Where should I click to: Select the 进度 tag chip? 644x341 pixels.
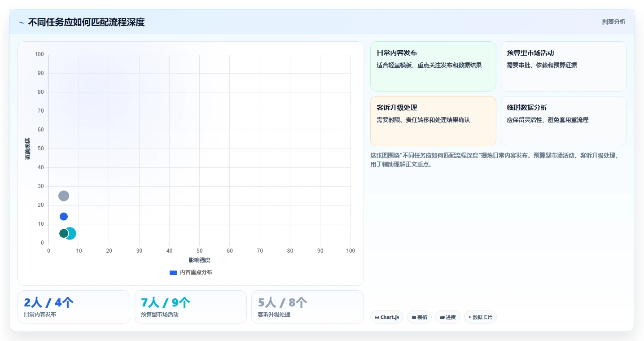tap(448, 317)
